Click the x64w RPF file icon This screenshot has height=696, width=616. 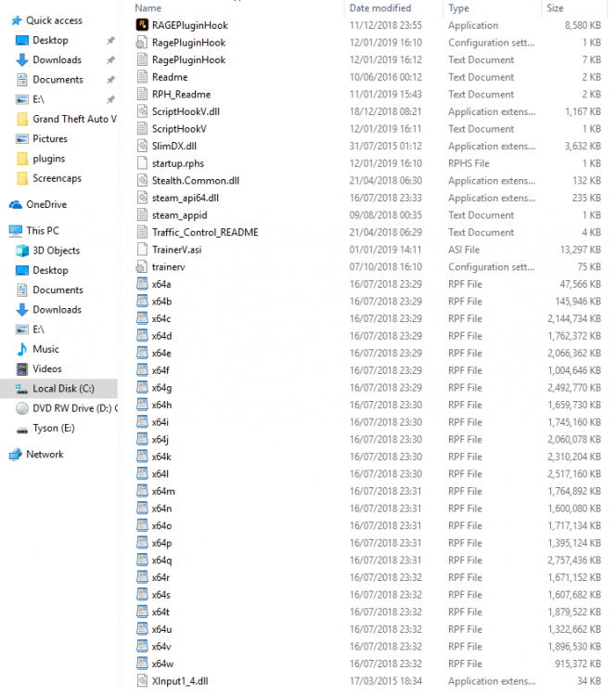tap(142, 664)
